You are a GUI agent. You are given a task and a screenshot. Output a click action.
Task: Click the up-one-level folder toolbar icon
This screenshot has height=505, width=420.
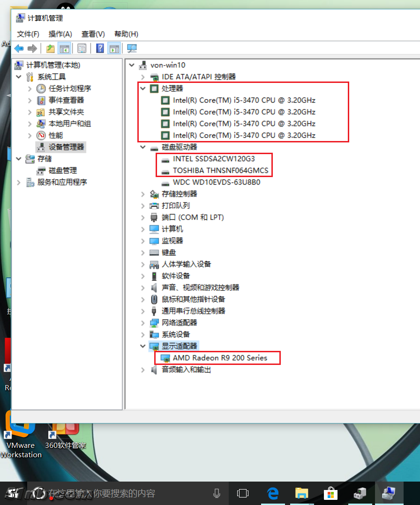tap(50, 49)
